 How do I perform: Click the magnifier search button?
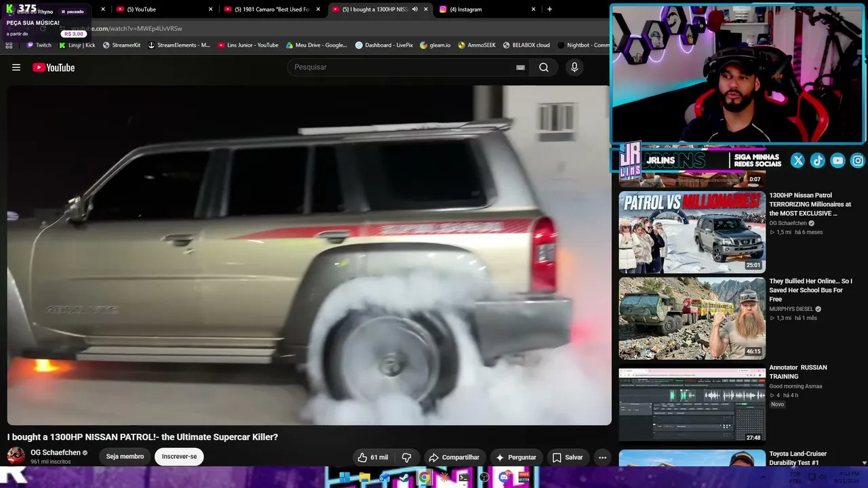(544, 67)
